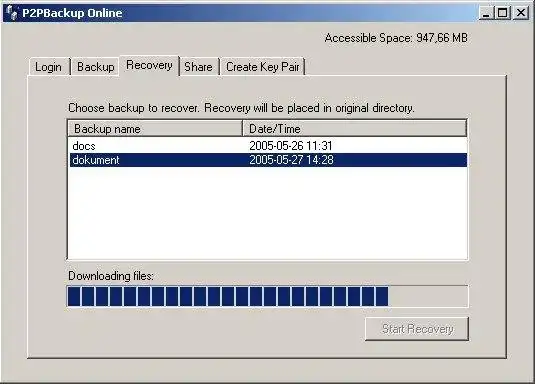Click the downloading files progress bar

click(x=268, y=296)
